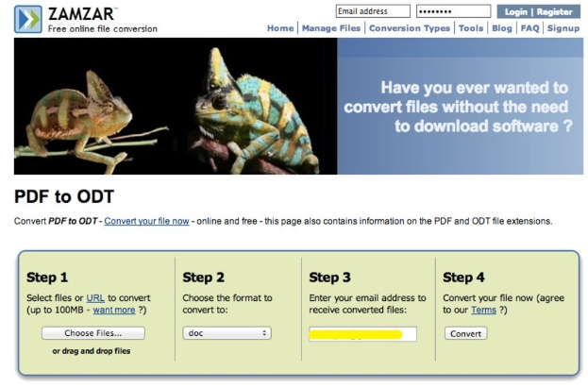Open the FAQ navigation link

point(529,28)
